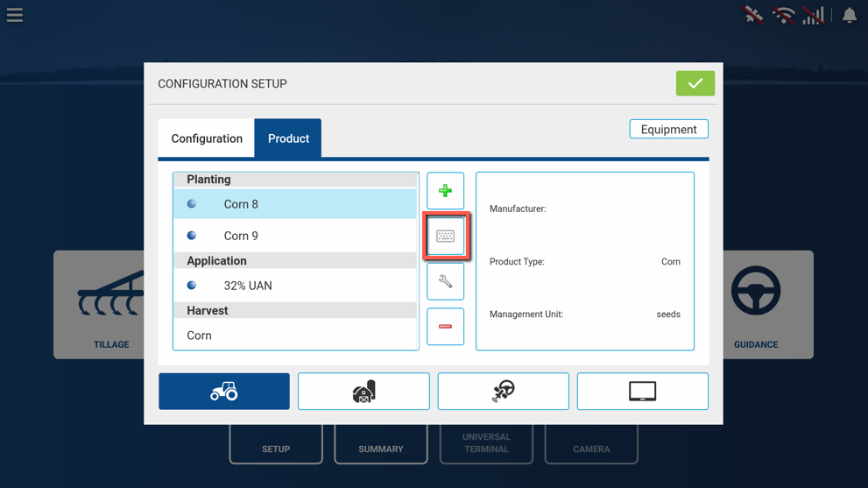Click the Harvest group header
Viewport: 868px width, 488px height.
(x=295, y=311)
